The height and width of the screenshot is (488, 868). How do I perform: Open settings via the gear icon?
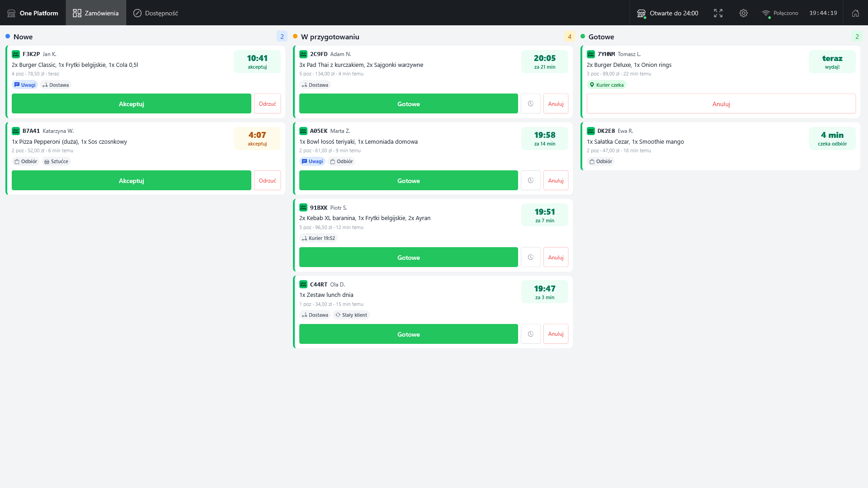click(x=743, y=13)
